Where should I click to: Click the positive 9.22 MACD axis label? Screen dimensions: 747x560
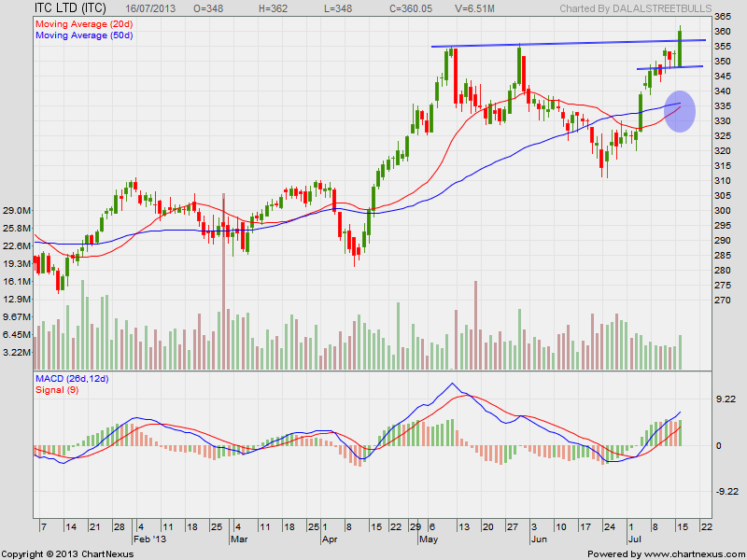coord(726,399)
